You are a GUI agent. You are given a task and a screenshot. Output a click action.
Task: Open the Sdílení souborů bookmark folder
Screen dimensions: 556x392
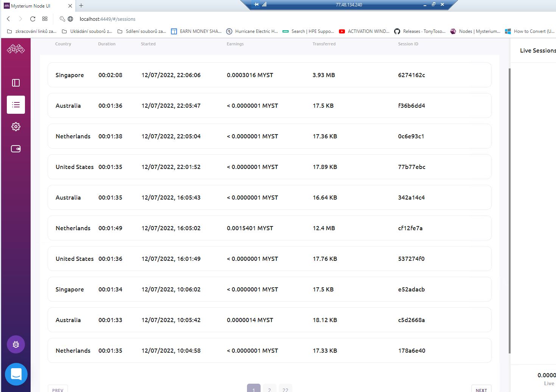142,31
